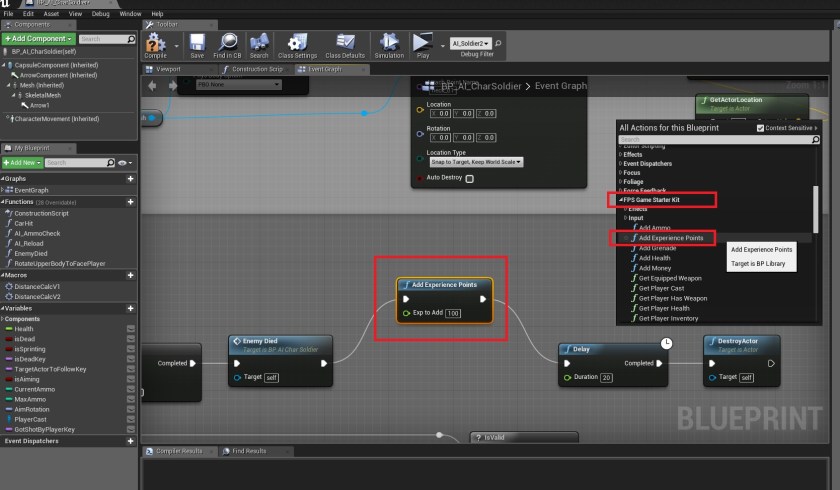Collapse the FPS Game Starter Kit category
This screenshot has width=840, height=490.
pyautogui.click(x=622, y=200)
